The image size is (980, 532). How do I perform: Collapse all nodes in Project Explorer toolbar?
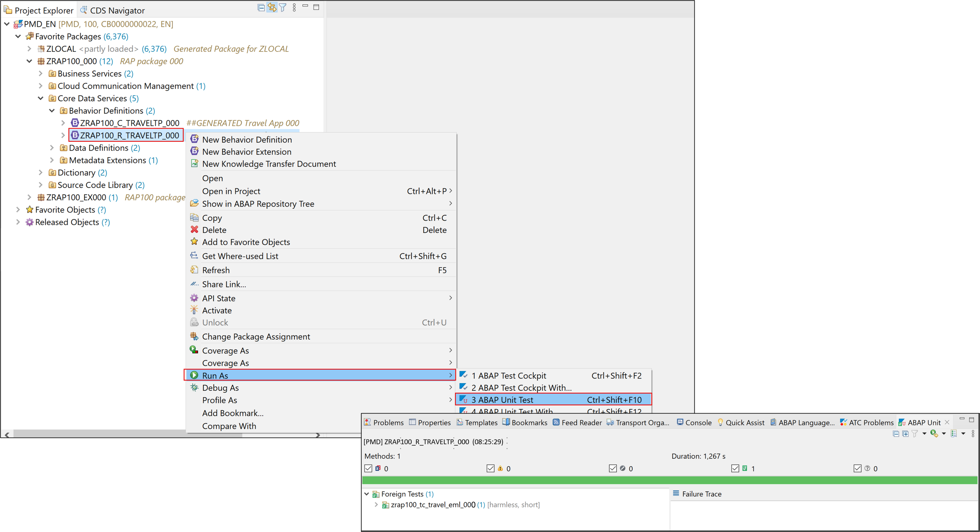click(261, 7)
